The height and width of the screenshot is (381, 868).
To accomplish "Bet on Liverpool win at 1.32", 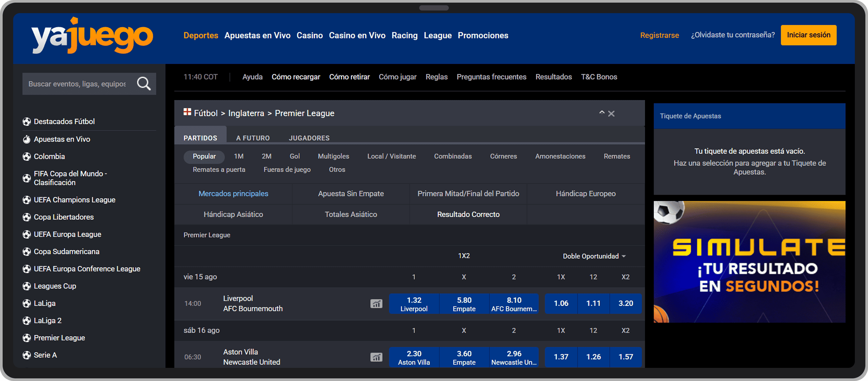I will click(414, 303).
